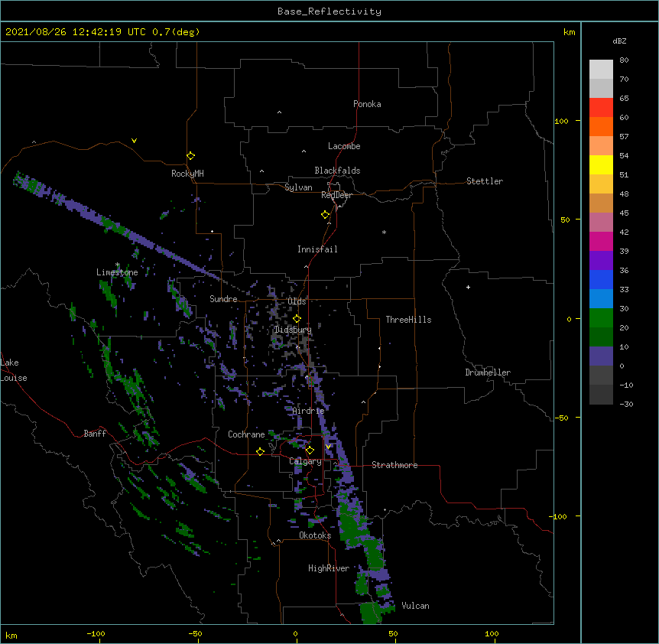Screen dimensions: 659x644
Task: Click the yellow 54 dBZ legend swatch
Action: 601,164
